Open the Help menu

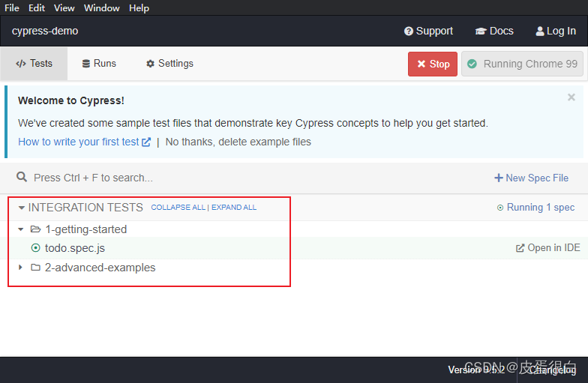coord(139,7)
